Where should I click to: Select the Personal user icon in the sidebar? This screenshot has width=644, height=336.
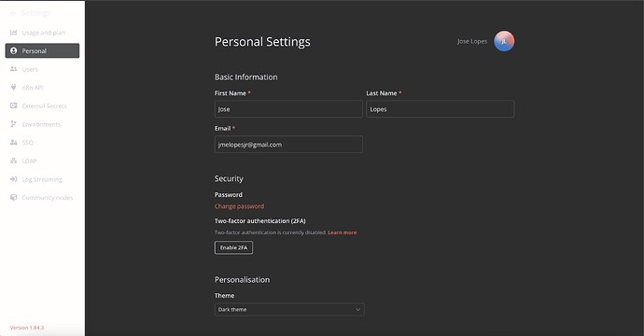point(14,50)
